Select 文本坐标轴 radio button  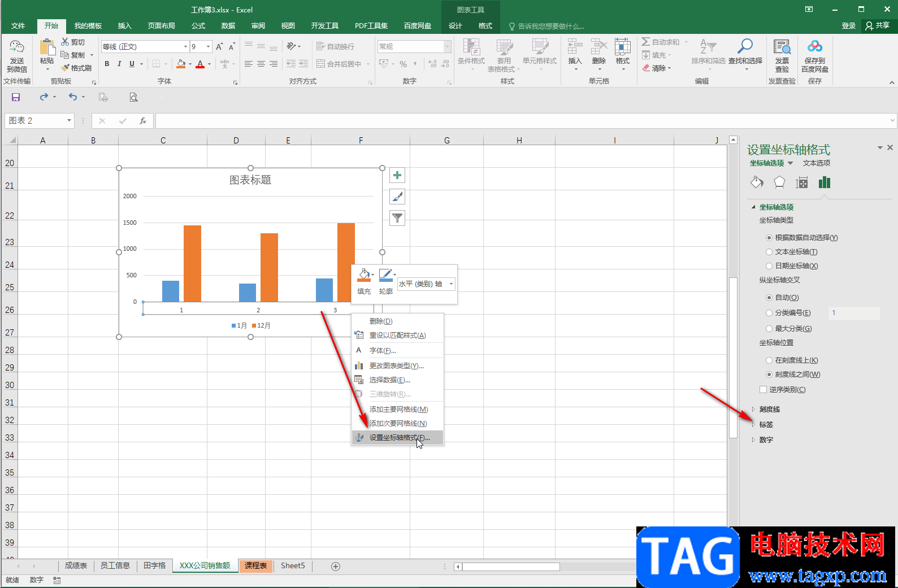[769, 252]
